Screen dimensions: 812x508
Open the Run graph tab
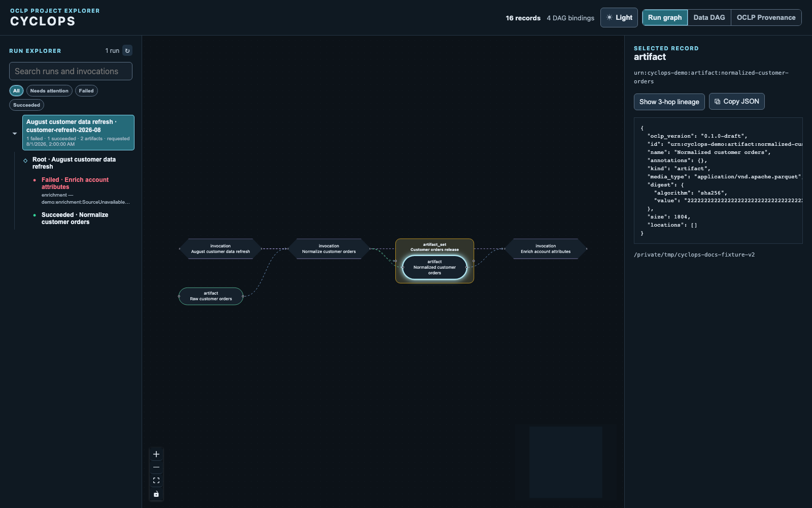click(665, 17)
